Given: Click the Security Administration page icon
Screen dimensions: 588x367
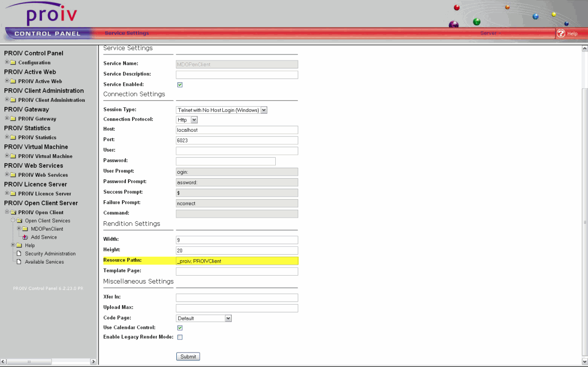Looking at the screenshot, I should click(x=19, y=254).
